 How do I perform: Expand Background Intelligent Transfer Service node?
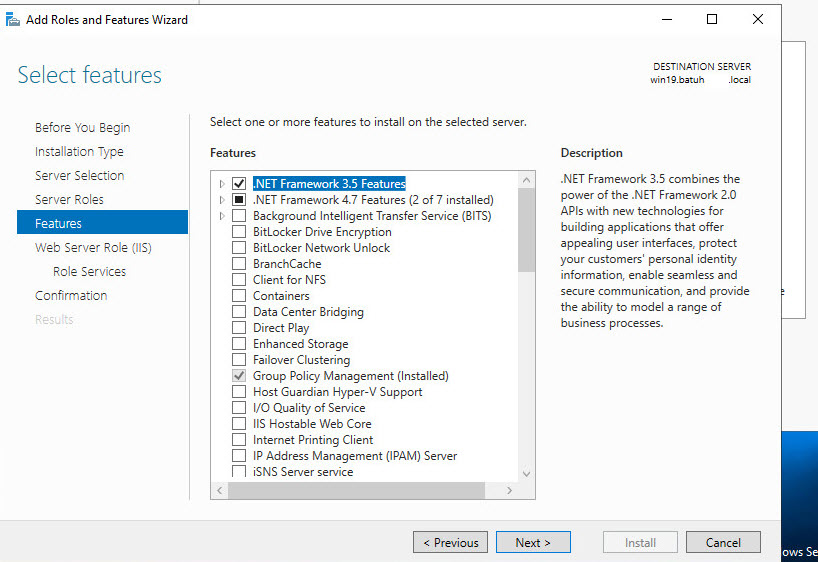click(222, 216)
